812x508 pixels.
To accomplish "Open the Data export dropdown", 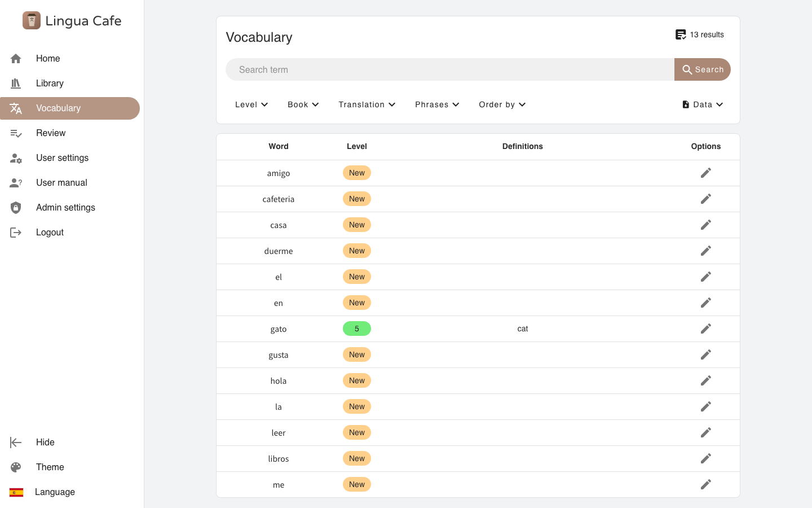I will point(703,104).
